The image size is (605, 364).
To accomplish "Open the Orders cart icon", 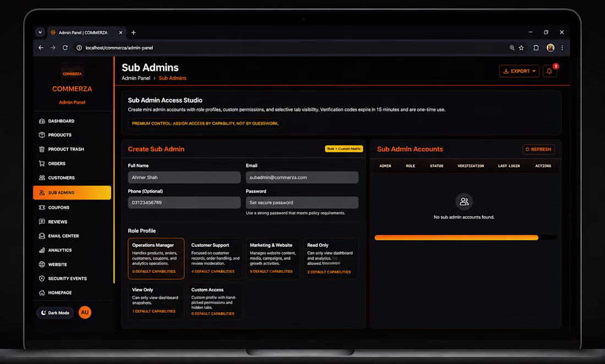I will tap(42, 163).
